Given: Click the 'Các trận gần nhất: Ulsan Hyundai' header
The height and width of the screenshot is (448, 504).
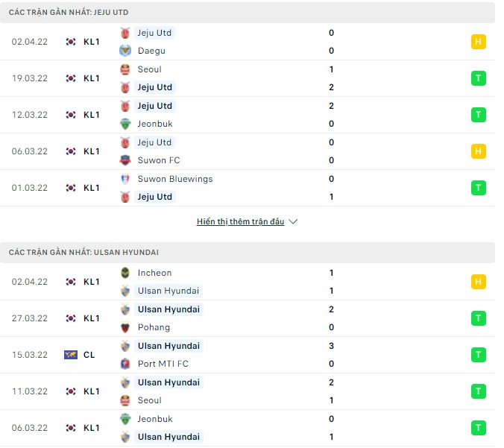Looking at the screenshot, I should pos(84,253).
